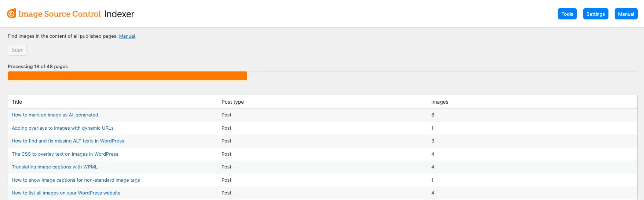Click the Image Source Control title text
This screenshot has height=200, width=644.
pyautogui.click(x=59, y=14)
